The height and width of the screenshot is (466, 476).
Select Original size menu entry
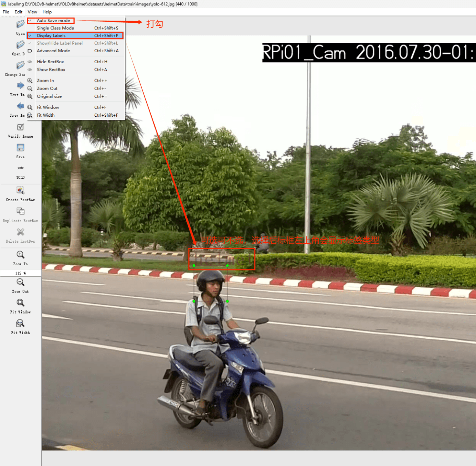pyautogui.click(x=49, y=96)
